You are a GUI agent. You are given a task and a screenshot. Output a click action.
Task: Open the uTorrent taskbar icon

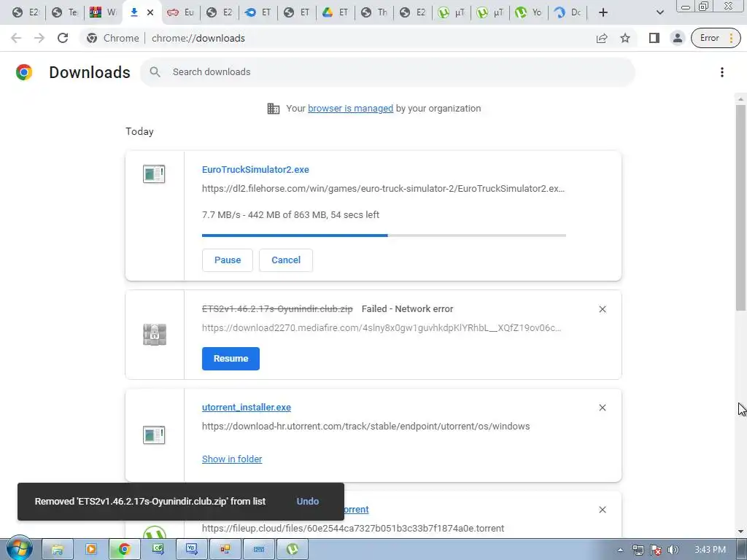click(293, 550)
